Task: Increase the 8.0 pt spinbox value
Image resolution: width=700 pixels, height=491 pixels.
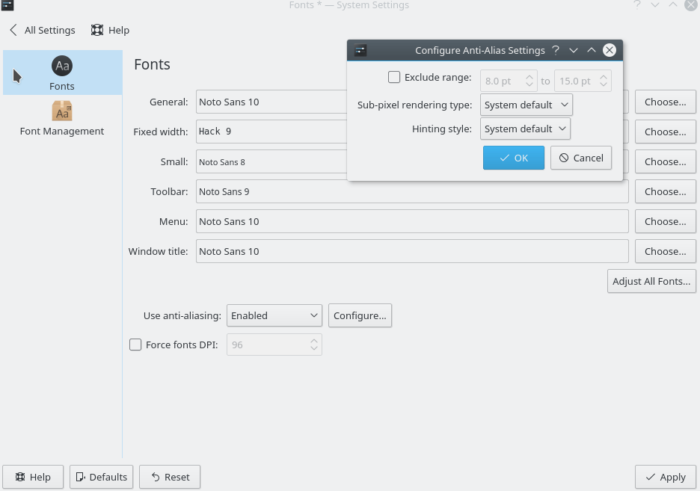Action: point(529,77)
